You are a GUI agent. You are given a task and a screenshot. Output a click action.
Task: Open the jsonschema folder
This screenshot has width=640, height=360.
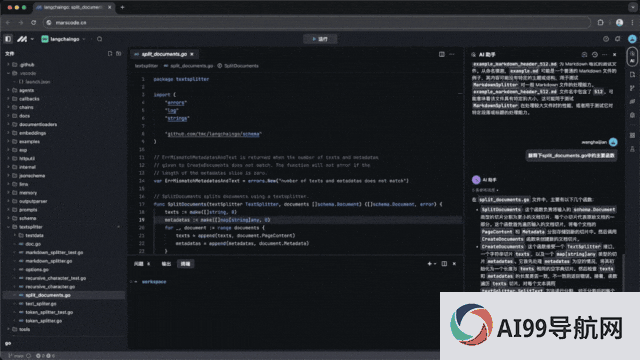pyautogui.click(x=32, y=176)
